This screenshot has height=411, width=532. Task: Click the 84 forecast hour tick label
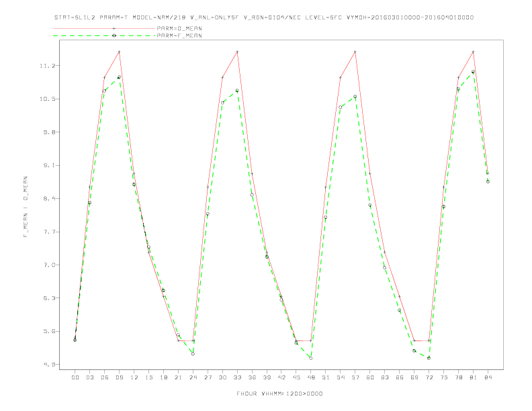coord(488,377)
